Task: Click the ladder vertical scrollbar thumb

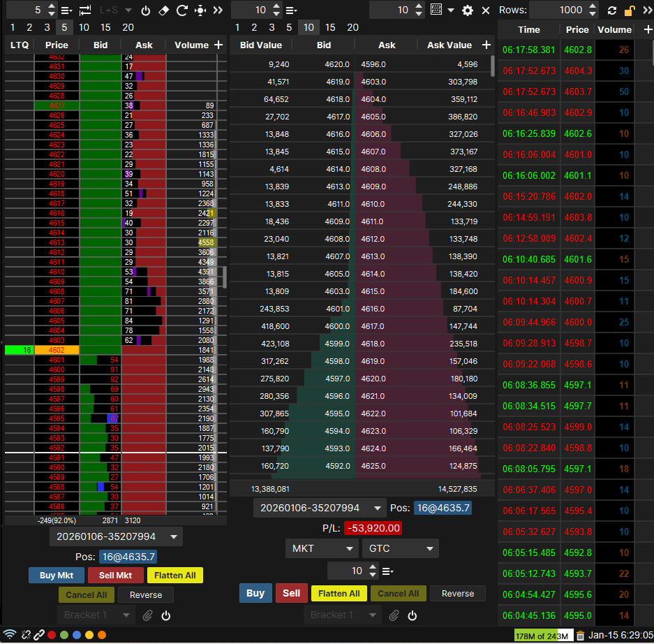Action: click(224, 277)
